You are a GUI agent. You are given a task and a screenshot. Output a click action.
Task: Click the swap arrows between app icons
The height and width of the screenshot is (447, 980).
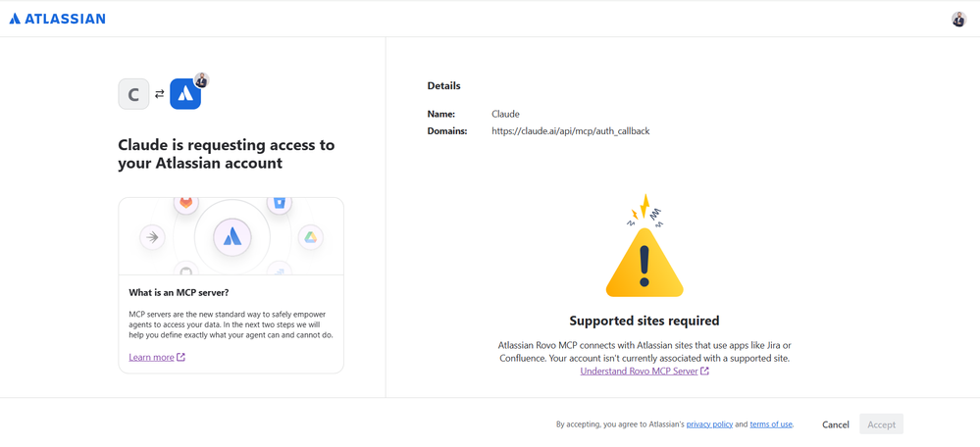tap(159, 94)
